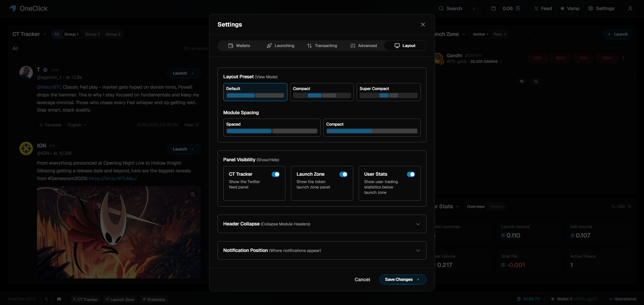Click the OneClick logo icon
The height and width of the screenshot is (305, 644).
pyautogui.click(x=13, y=8)
